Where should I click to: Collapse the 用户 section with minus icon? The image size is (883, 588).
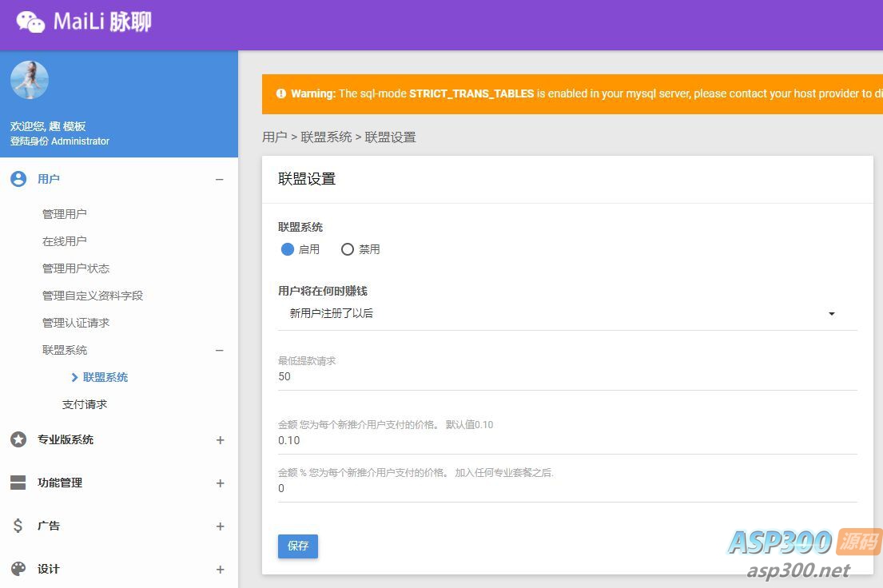pyautogui.click(x=220, y=180)
